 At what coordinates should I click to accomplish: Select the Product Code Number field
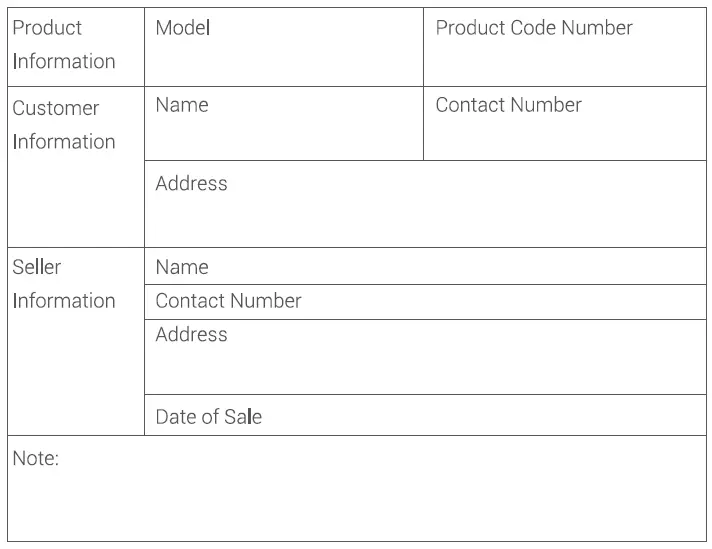(x=564, y=48)
